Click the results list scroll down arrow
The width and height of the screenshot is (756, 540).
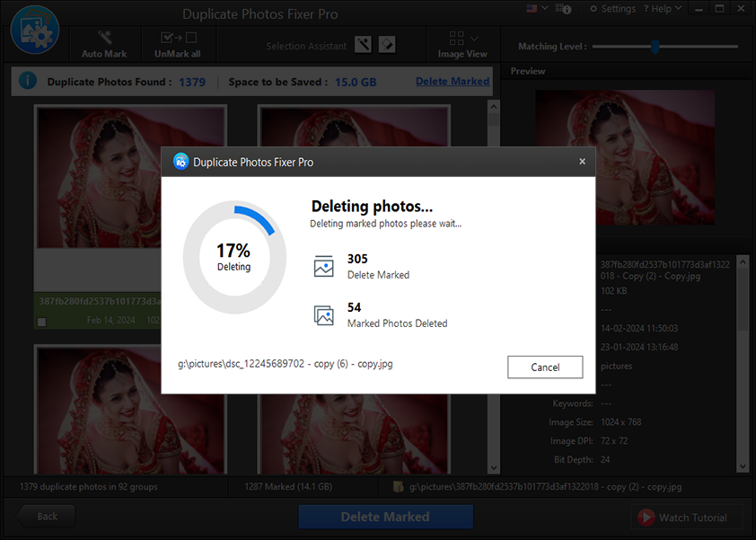[493, 467]
